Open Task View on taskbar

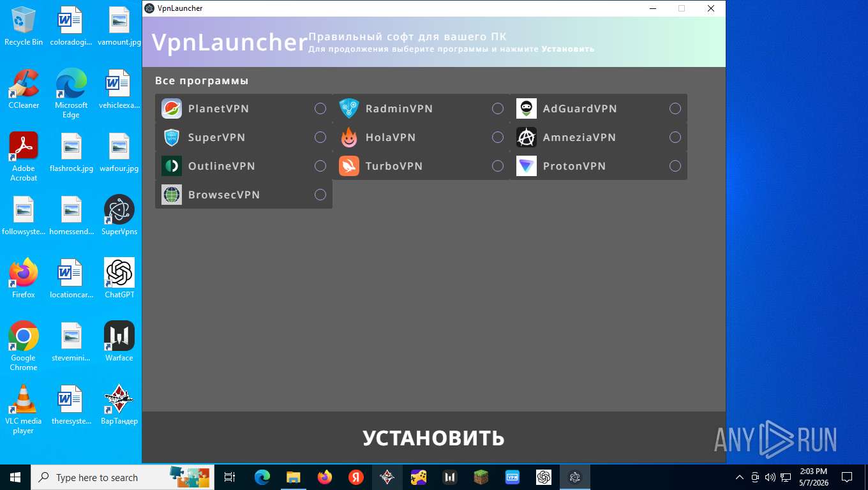[230, 477]
